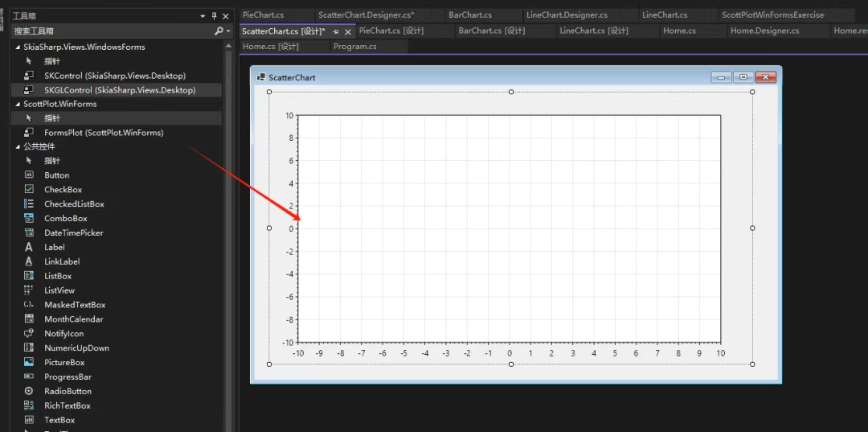Click the PictureBox control icon
The width and height of the screenshot is (868, 432).
[29, 363]
